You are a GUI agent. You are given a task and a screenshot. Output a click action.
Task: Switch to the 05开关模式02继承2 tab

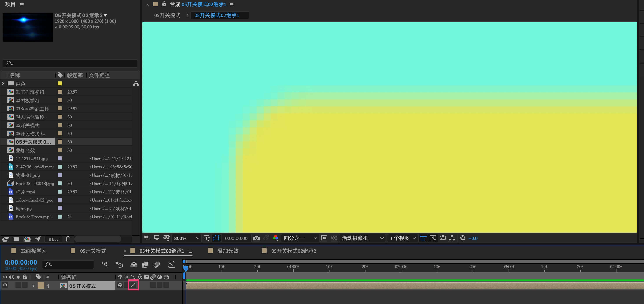pyautogui.click(x=293, y=251)
